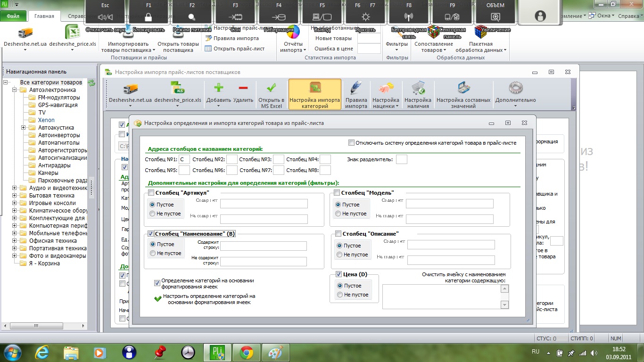Check the Столбец "Описание" checkbox
The height and width of the screenshot is (362, 644).
tap(338, 233)
